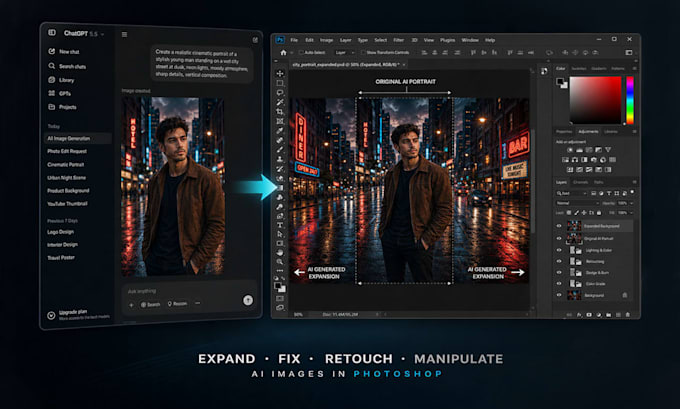The height and width of the screenshot is (409, 680).
Task: Pick a color from the red color field
Action: click(x=595, y=100)
